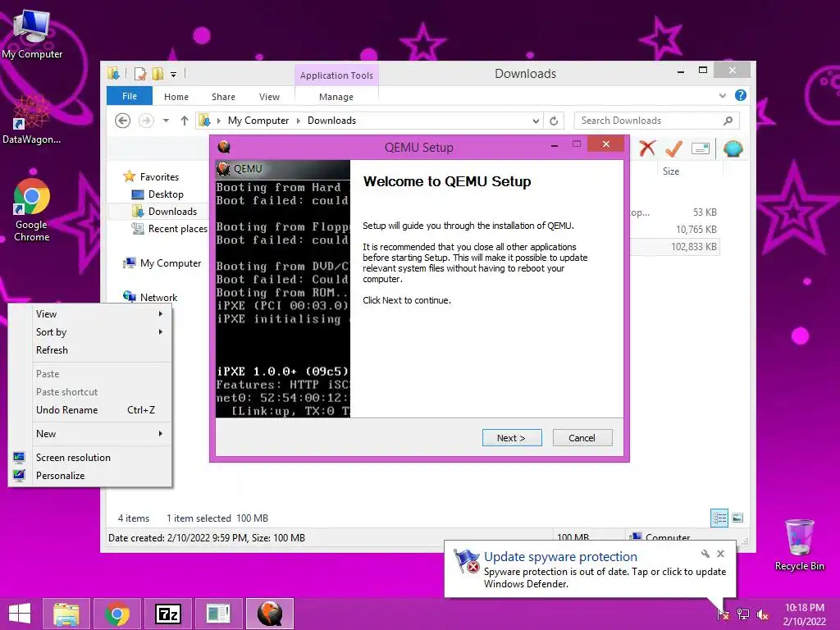
Task: Click new folder icon in quick access toolbar
Action: click(x=158, y=73)
